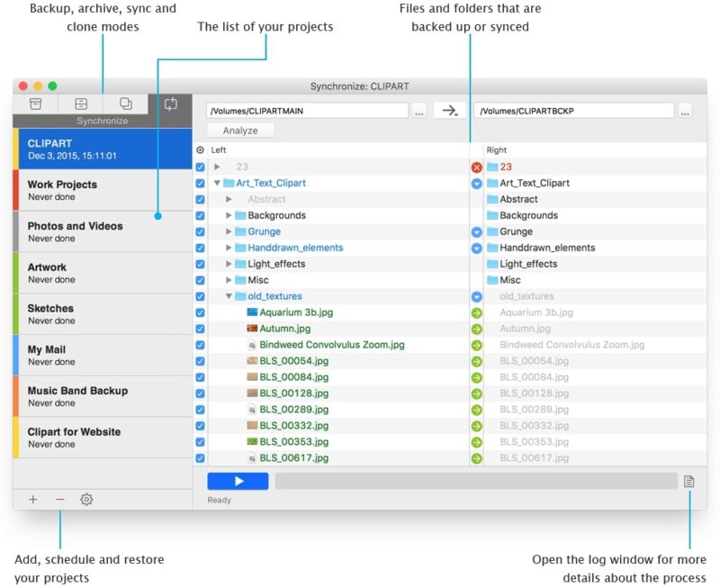Open the log window document icon
This screenshot has height=588, width=720.
[688, 481]
